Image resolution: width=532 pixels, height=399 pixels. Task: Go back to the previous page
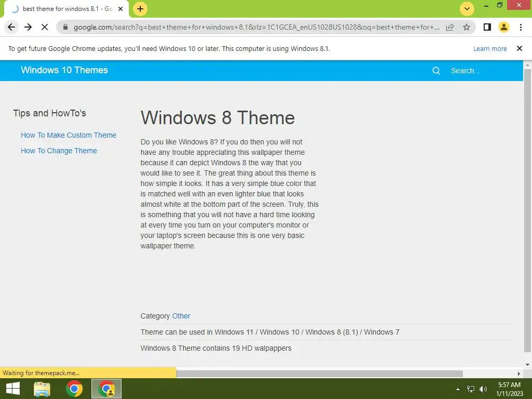pos(11,27)
